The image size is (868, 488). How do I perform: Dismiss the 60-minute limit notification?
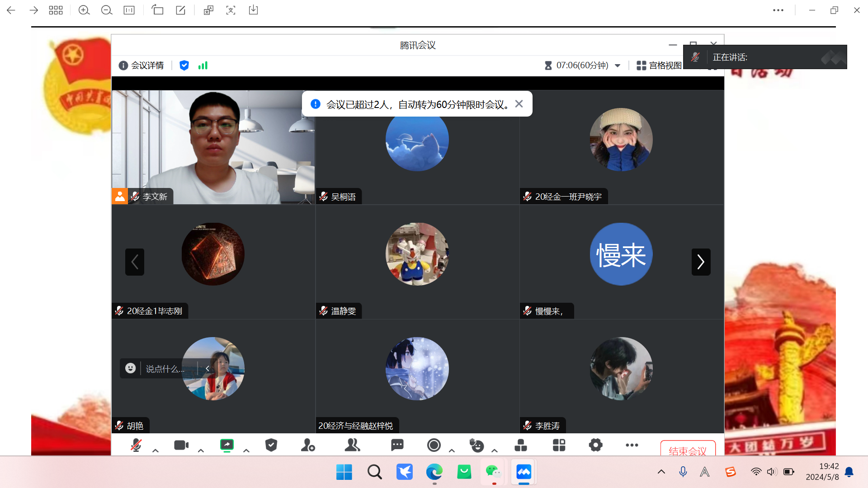519,104
